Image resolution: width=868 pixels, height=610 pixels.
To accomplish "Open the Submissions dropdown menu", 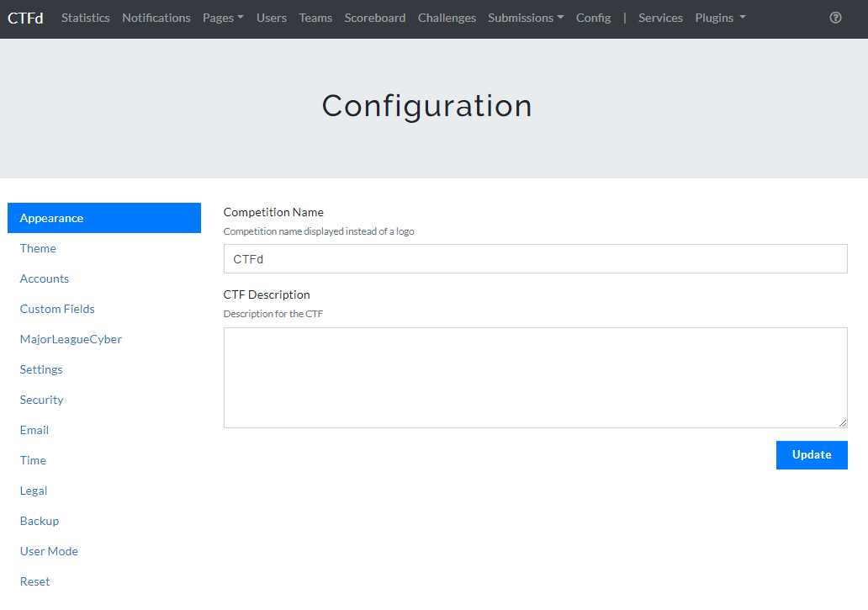I will (x=526, y=18).
